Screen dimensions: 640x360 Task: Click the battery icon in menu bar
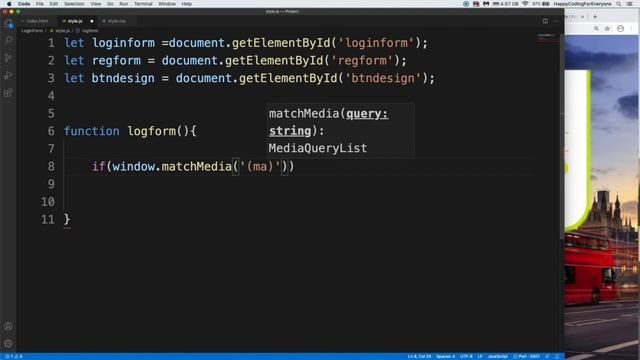point(546,4)
